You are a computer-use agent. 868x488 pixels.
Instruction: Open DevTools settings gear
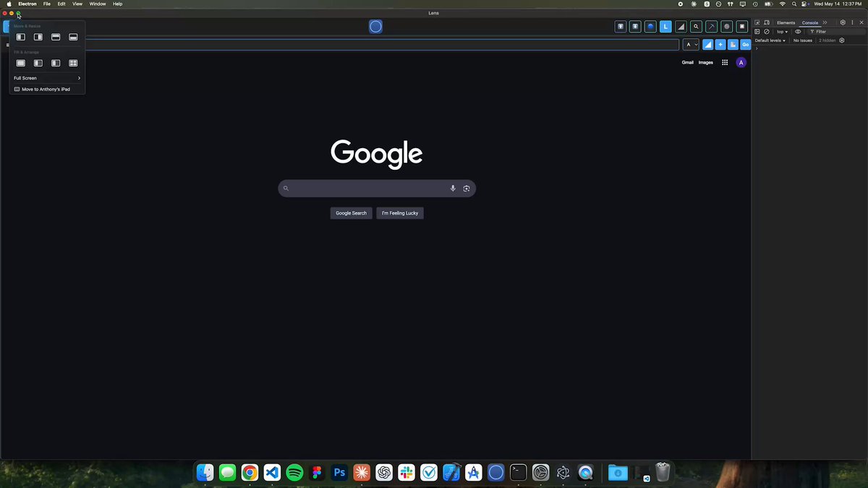(843, 22)
